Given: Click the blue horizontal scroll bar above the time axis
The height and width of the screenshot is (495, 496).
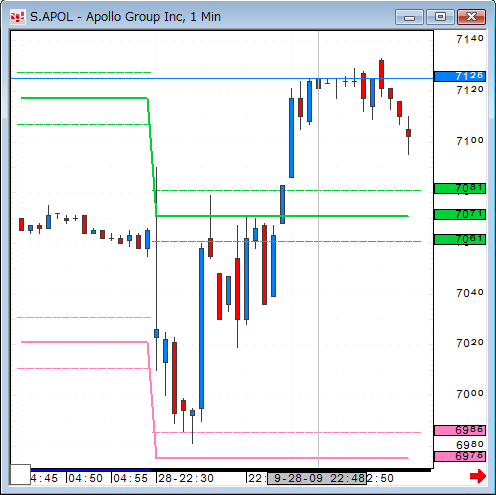Looking at the screenshot, I should coord(91,470).
